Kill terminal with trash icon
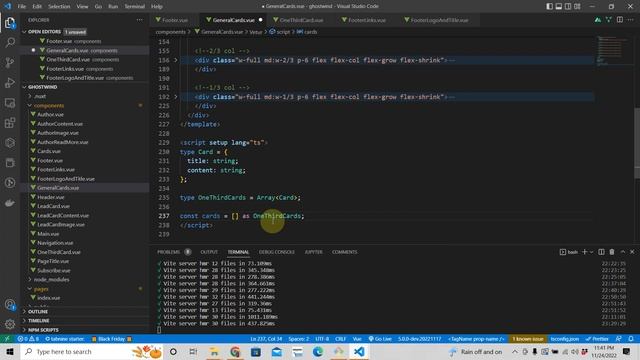640x360 pixels. (612, 252)
